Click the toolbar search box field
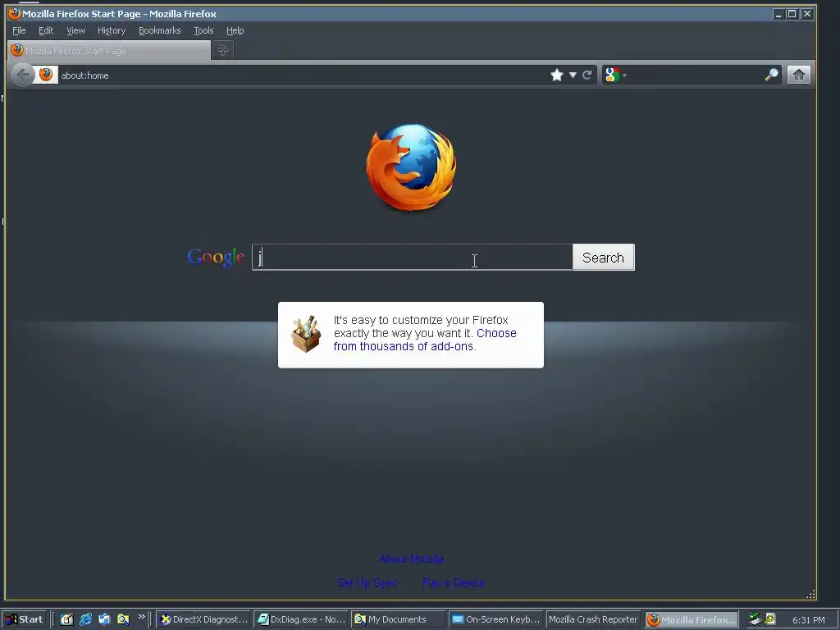This screenshot has width=840, height=630. click(696, 75)
